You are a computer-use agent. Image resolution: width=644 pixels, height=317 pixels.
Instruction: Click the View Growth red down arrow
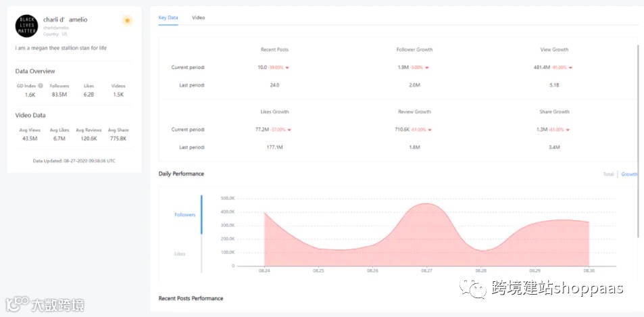click(570, 68)
